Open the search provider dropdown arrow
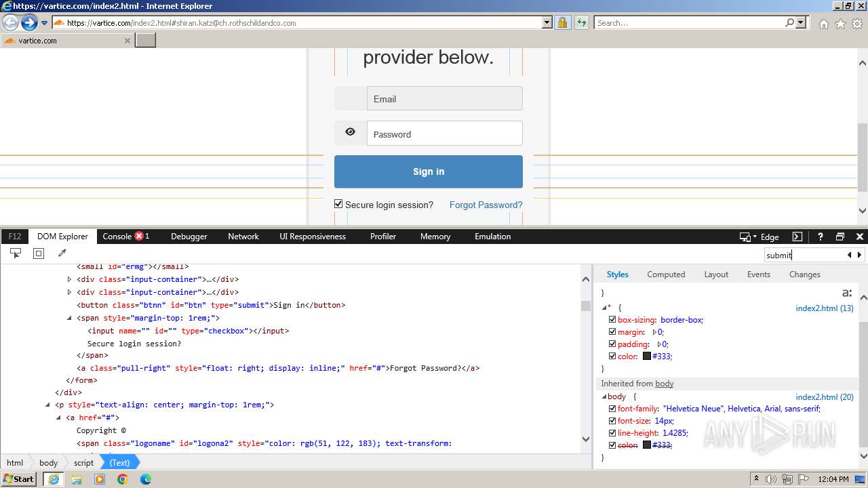Image resolution: width=868 pixels, height=488 pixels. [x=801, y=22]
